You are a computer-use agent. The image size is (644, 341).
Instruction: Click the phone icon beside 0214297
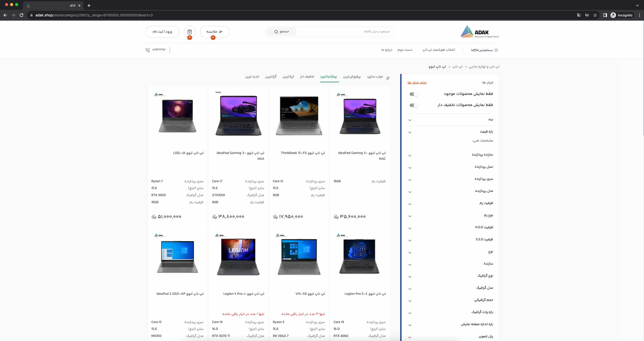pyautogui.click(x=148, y=50)
